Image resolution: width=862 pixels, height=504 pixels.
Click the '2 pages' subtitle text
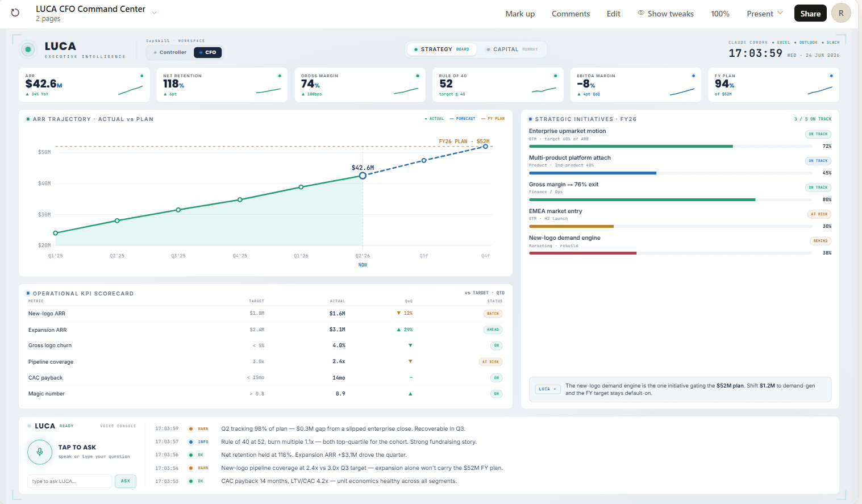click(48, 19)
